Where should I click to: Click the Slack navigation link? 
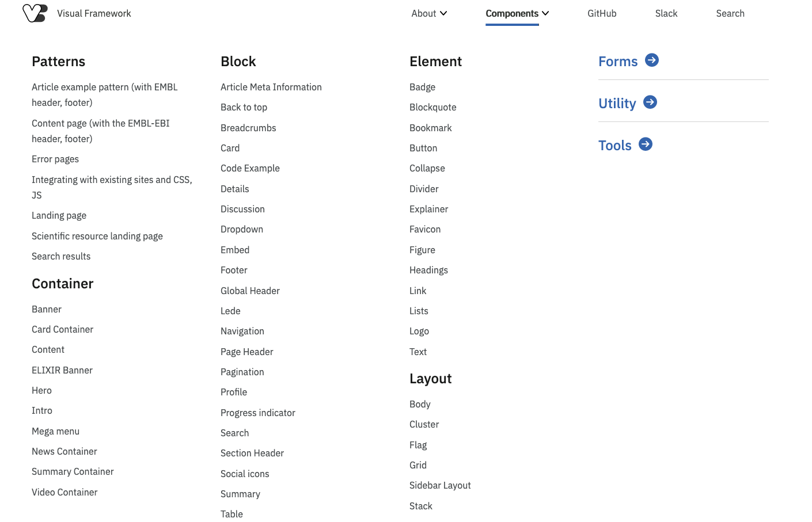pyautogui.click(x=666, y=13)
